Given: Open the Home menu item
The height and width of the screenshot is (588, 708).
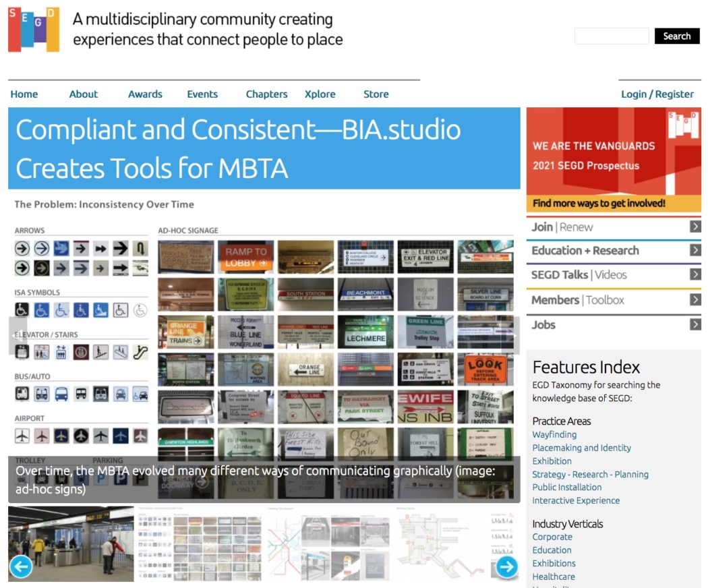Looking at the screenshot, I should coord(24,94).
